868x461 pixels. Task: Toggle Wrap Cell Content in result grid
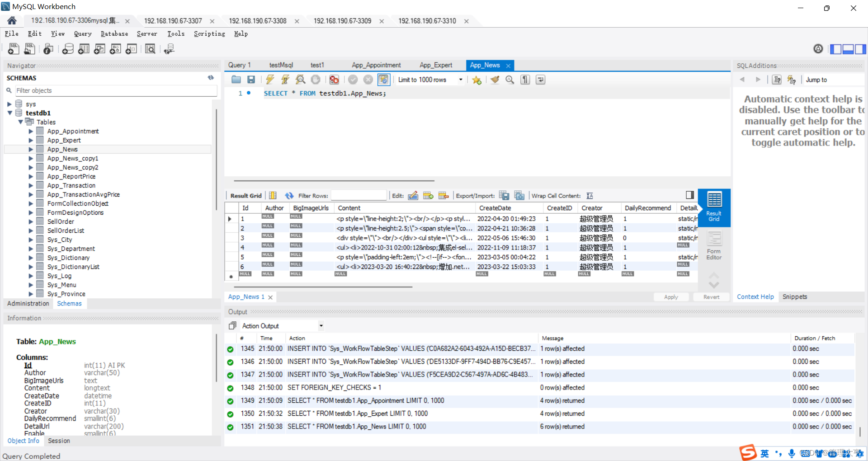coord(590,195)
